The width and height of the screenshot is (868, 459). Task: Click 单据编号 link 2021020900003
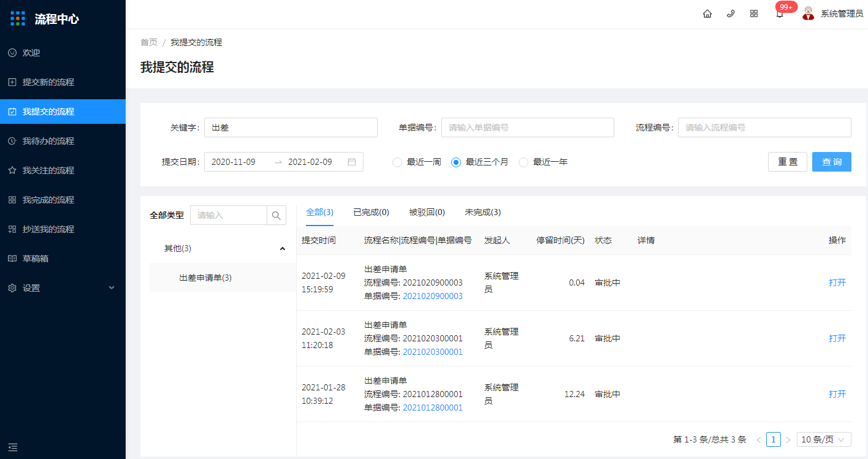433,296
